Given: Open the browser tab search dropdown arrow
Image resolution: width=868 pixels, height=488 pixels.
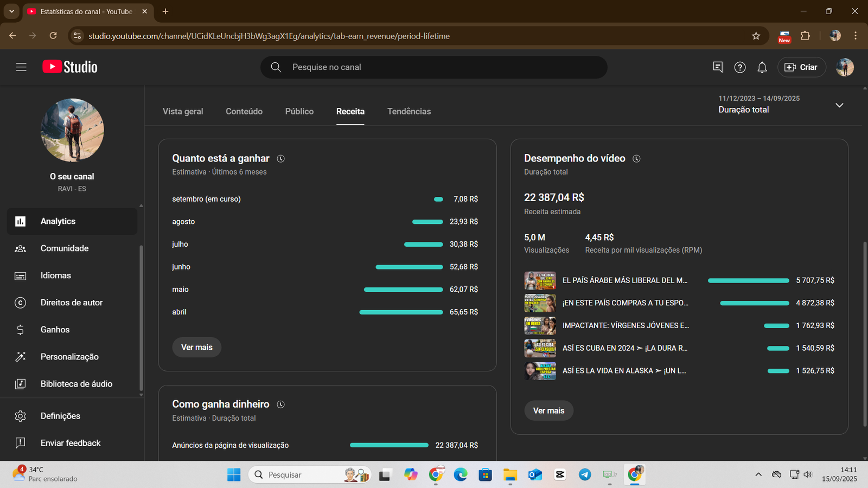Looking at the screenshot, I should coord(11,11).
